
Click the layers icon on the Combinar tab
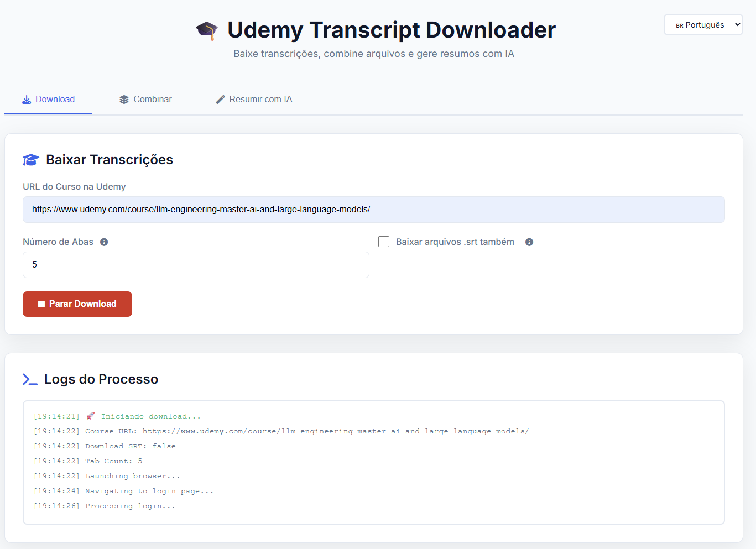tap(123, 99)
